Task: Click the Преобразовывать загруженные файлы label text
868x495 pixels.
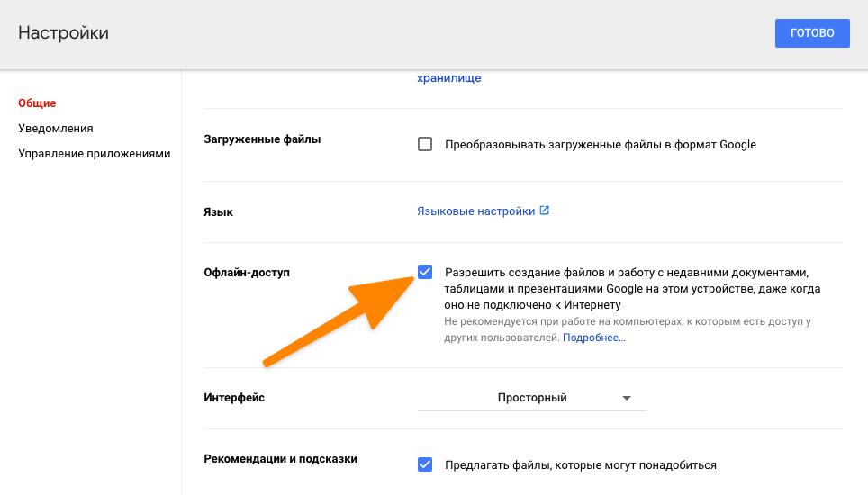Action: pyautogui.click(x=600, y=145)
